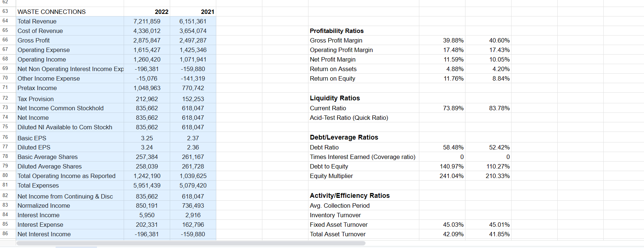644x248 pixels.
Task: Click the 2021 column header cell
Action: pos(193,12)
